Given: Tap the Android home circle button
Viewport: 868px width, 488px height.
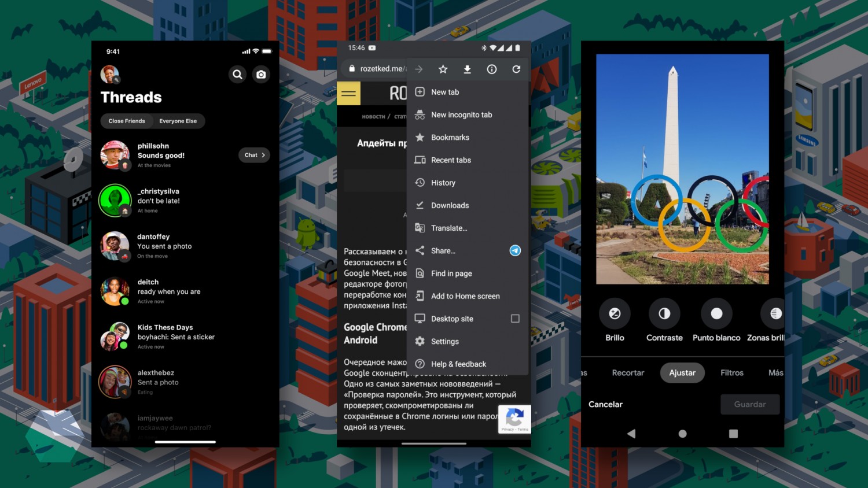Looking at the screenshot, I should (682, 434).
